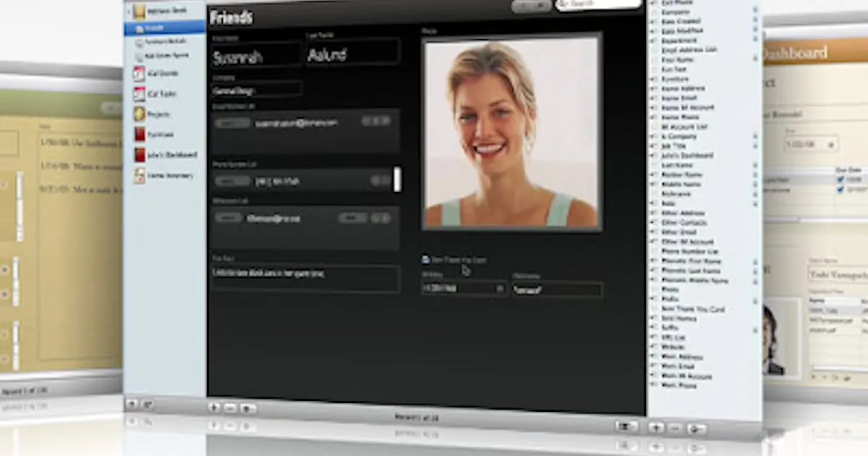Viewport: 868px width, 456px height.
Task: Remove field with minus below field list
Action: (x=676, y=428)
